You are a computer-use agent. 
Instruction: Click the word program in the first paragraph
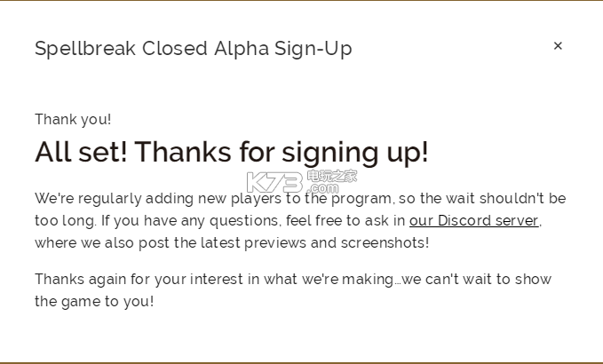point(361,199)
